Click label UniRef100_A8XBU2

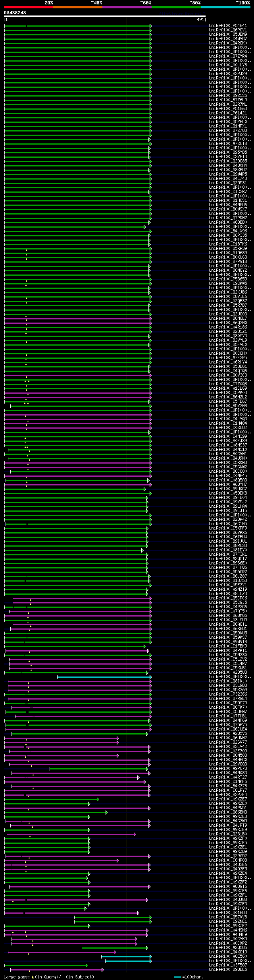[228, 170]
